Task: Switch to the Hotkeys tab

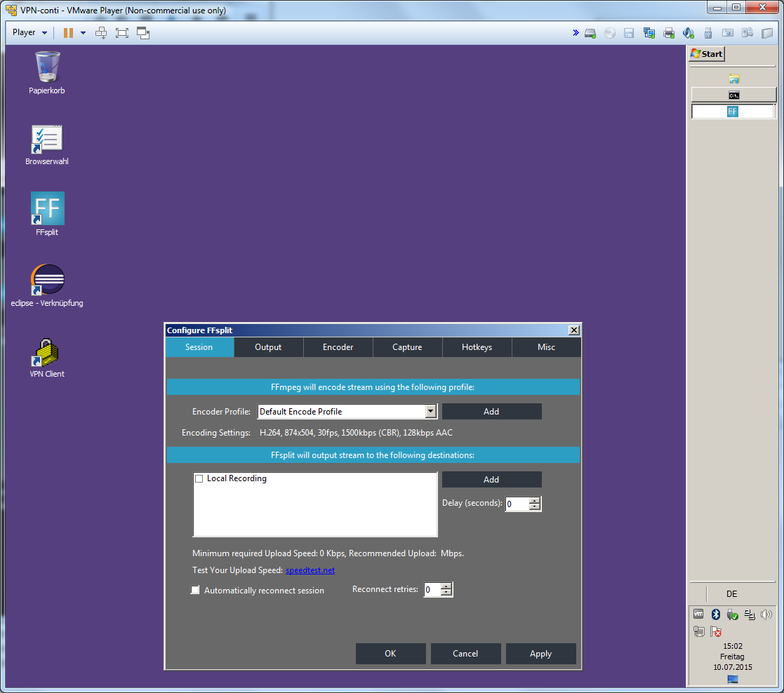Action: pyautogui.click(x=477, y=347)
